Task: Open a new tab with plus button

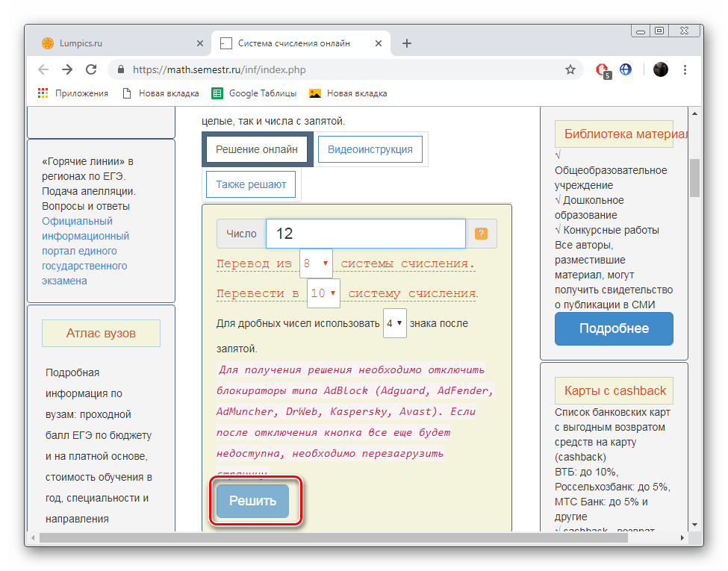Action: [x=407, y=43]
